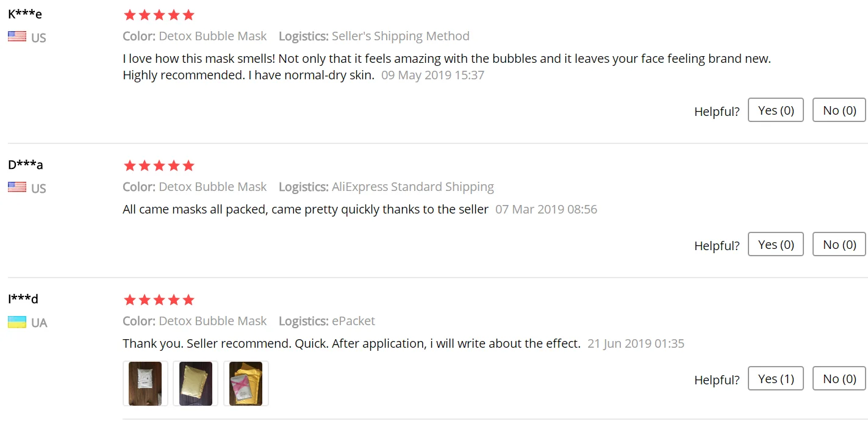Open the first review photo of white package
This screenshot has height=424, width=868.
[145, 384]
